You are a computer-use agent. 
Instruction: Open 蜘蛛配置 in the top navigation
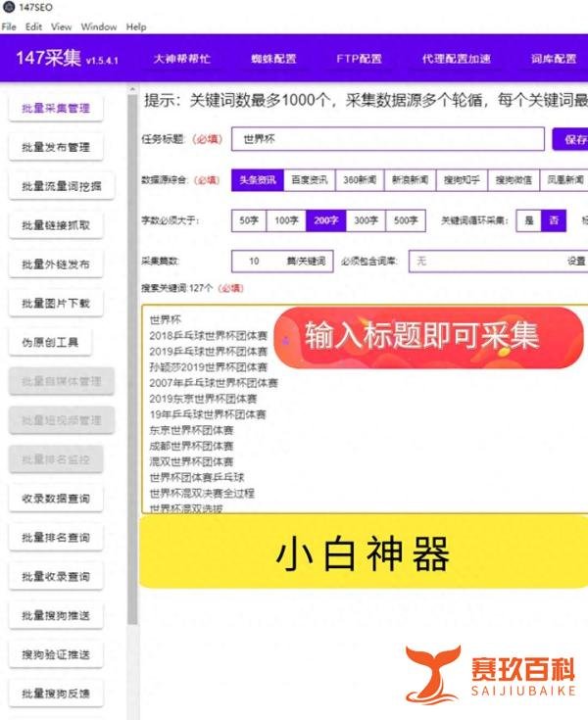click(x=273, y=59)
